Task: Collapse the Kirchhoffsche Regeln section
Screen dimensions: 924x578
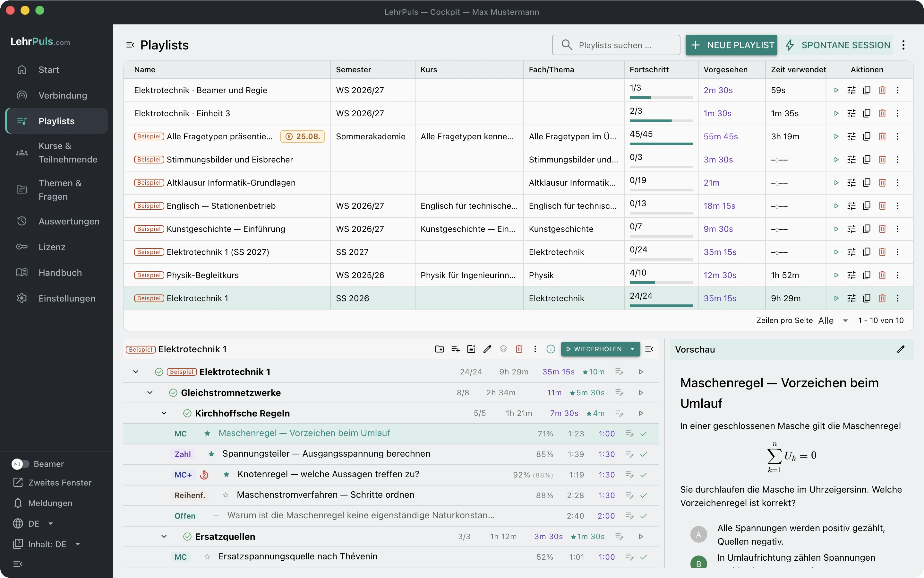Action: (x=164, y=413)
